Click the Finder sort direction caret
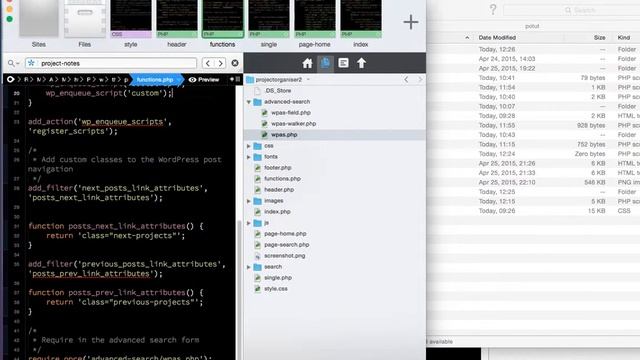Screen dimensions: 640x360 point(467,38)
